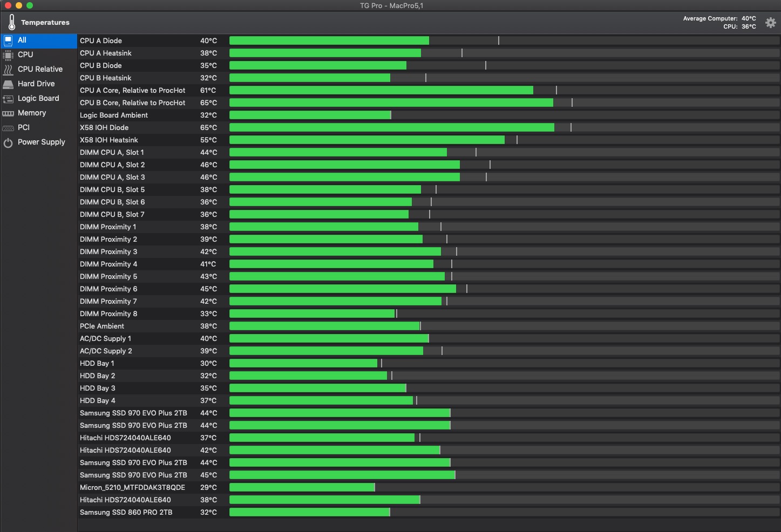Screen dimensions: 781x532
Task: Click the CPU 36°C readout in the header
Action: point(739,26)
